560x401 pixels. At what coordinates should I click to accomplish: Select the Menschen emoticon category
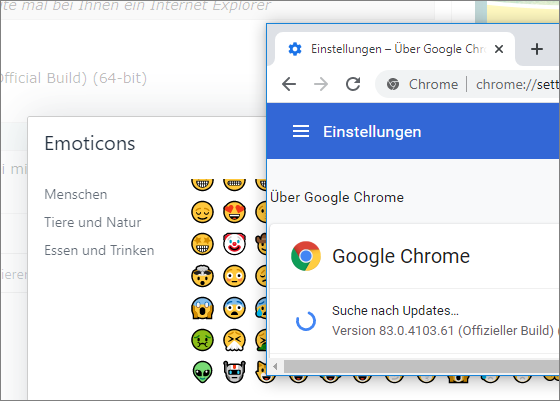(76, 195)
